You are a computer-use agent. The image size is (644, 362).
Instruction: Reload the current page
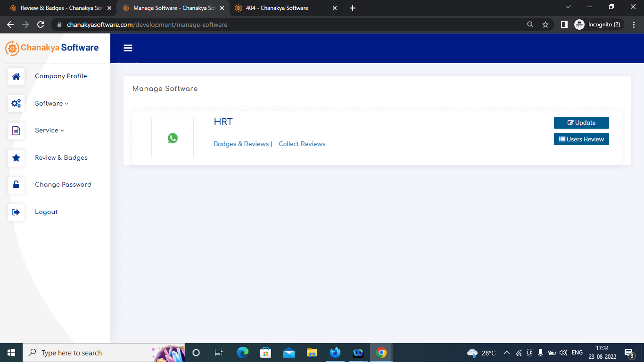pyautogui.click(x=41, y=25)
